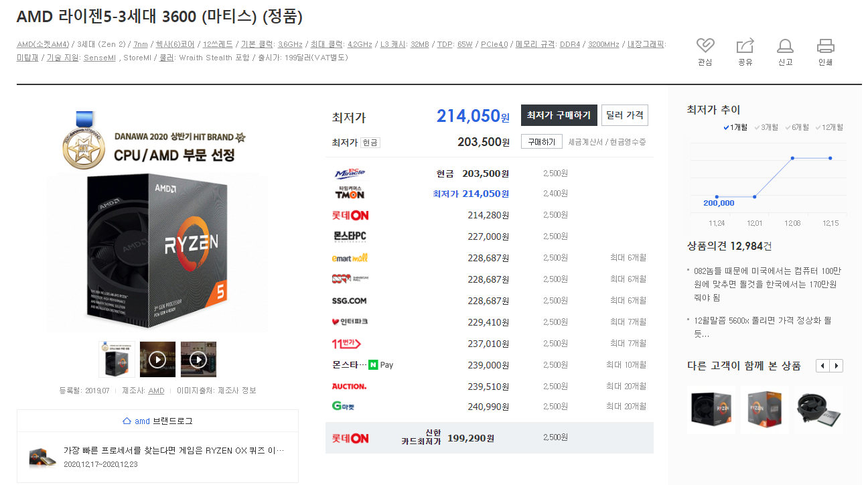Open Shinsegae mall shop logo
The image size is (868, 485).
pos(350,279)
